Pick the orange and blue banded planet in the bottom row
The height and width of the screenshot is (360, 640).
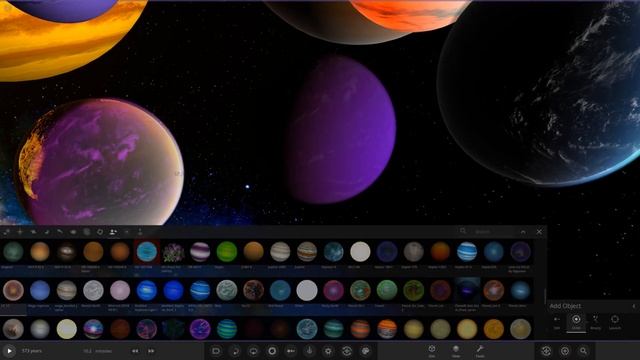[x=387, y=329]
